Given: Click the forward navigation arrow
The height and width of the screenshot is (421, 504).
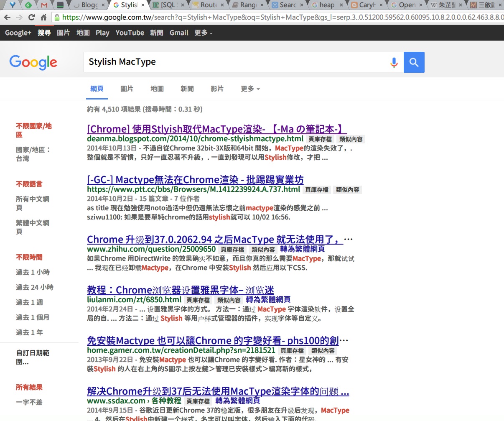Looking at the screenshot, I should click(x=19, y=17).
